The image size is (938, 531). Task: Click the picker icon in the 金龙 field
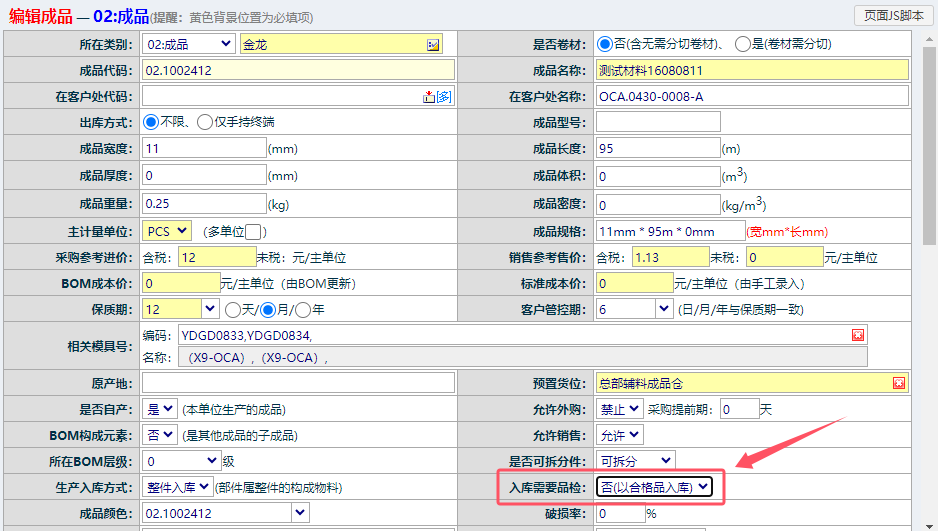[x=433, y=44]
